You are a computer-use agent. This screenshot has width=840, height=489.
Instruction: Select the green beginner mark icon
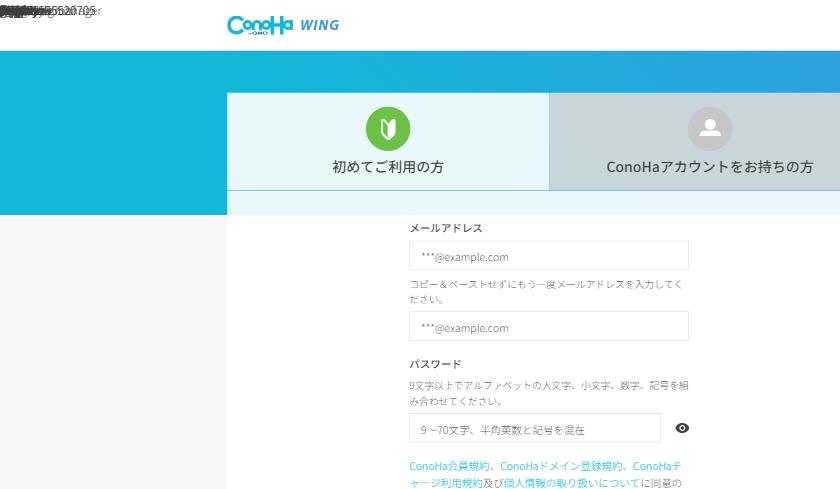[x=388, y=129]
